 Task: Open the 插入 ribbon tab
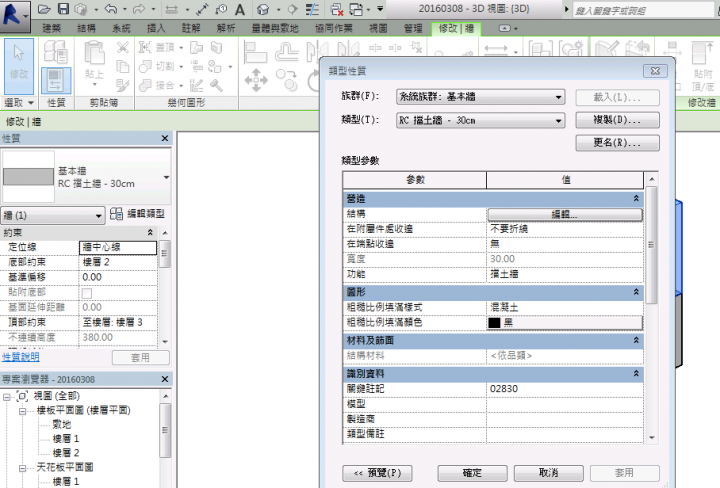(x=156, y=28)
